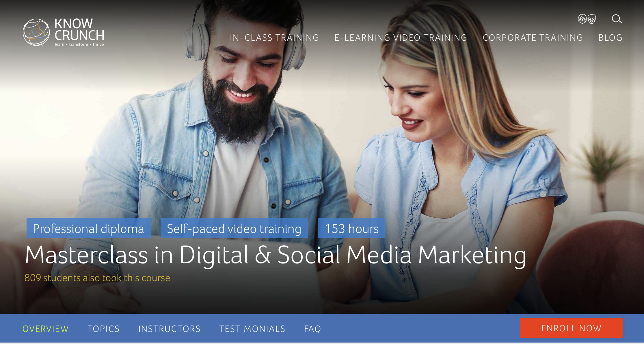Switch to the Overview tab

[x=46, y=329]
